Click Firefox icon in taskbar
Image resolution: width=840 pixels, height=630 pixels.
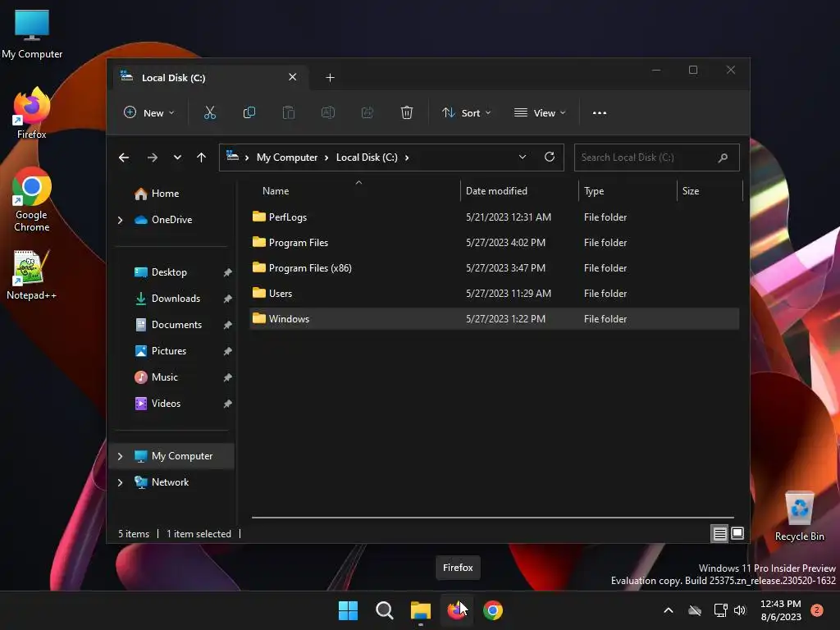tap(456, 610)
